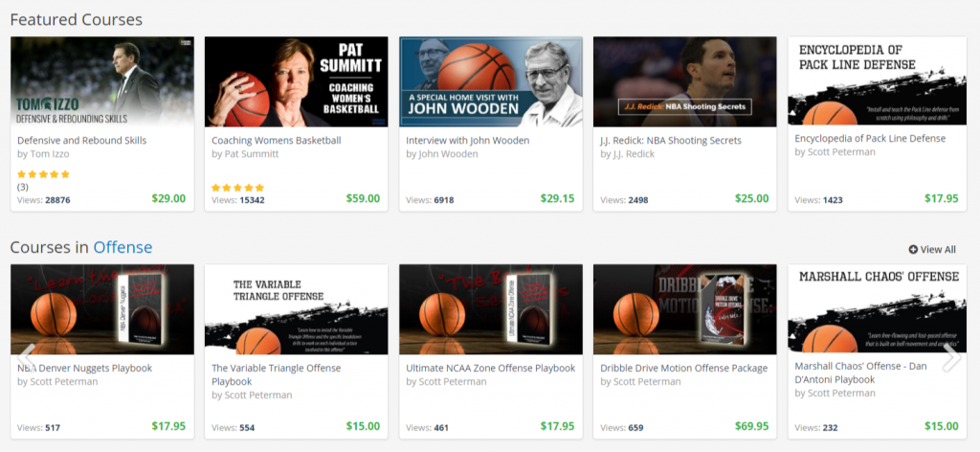Open the John Wooden home visit thumbnail
980x452 pixels.
pyautogui.click(x=491, y=82)
